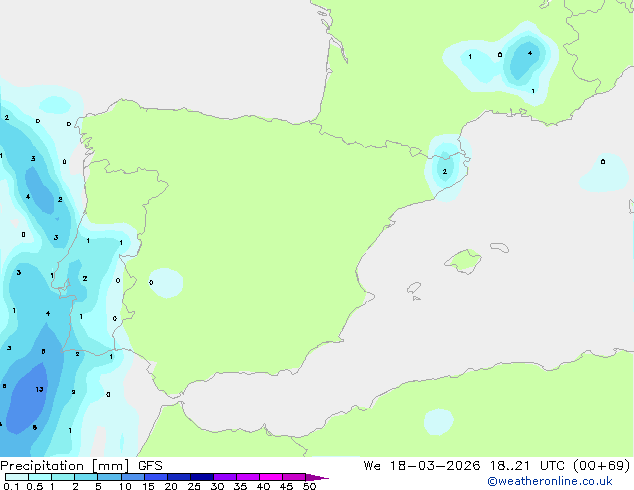Screen dimensions: 634x490
Task: Click the 1–2 mm legend color swatch
Action: pyautogui.click(x=63, y=477)
